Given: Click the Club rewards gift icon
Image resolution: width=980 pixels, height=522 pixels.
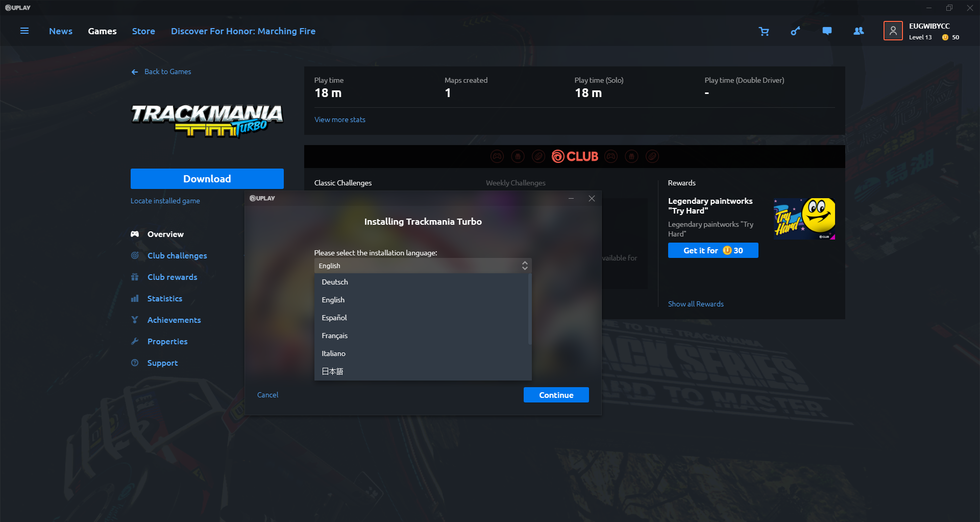Looking at the screenshot, I should (x=135, y=277).
